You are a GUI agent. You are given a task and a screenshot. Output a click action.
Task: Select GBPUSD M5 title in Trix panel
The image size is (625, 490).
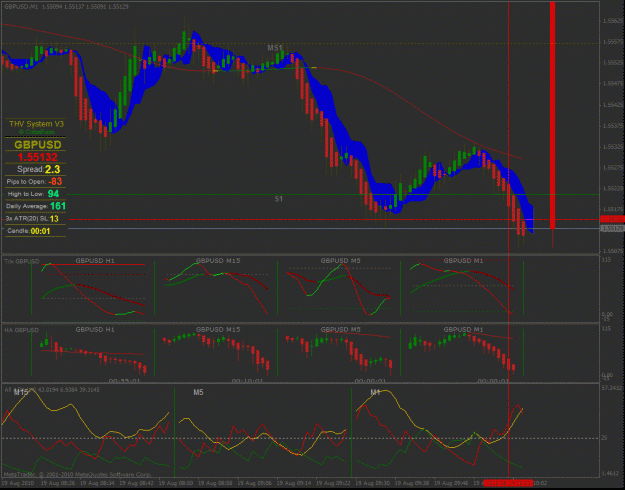(x=341, y=261)
